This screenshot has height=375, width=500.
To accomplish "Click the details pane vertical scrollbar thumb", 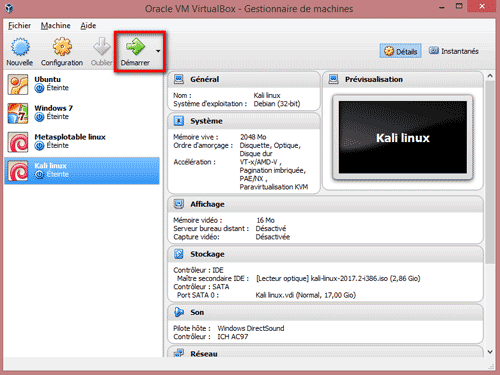I will (x=490, y=172).
